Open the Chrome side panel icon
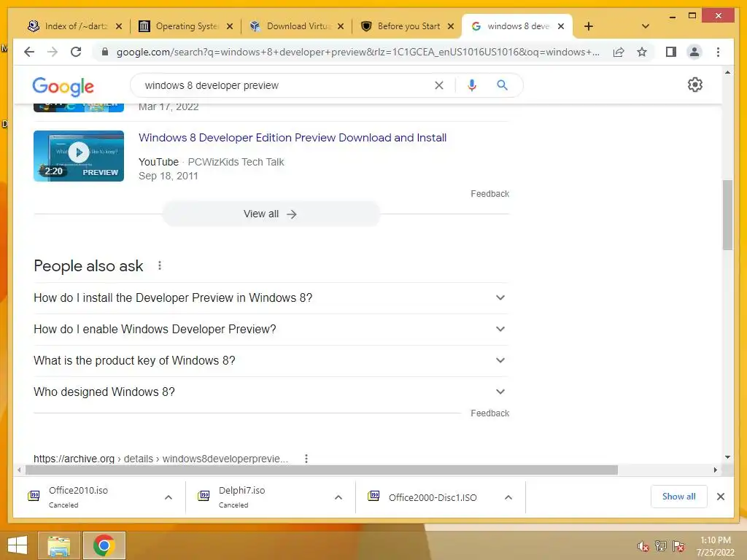747x560 pixels. coord(671,52)
